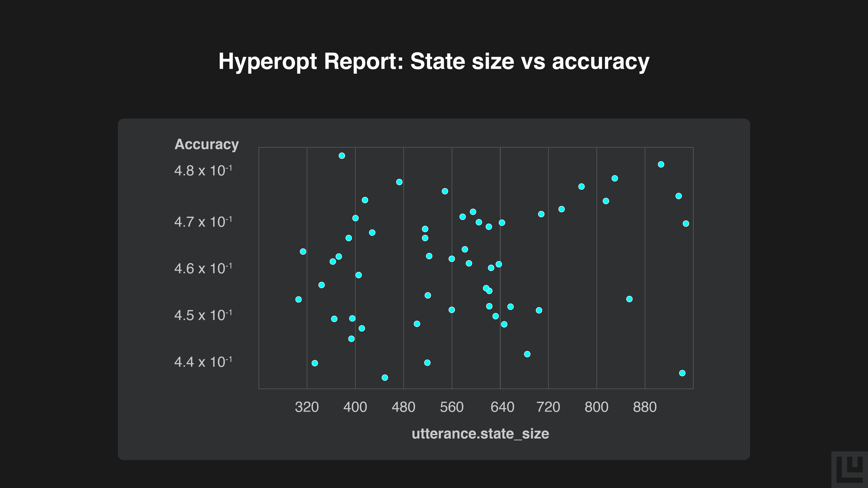Click the '640' x-axis tick label
This screenshot has height=488, width=868.
pos(502,407)
